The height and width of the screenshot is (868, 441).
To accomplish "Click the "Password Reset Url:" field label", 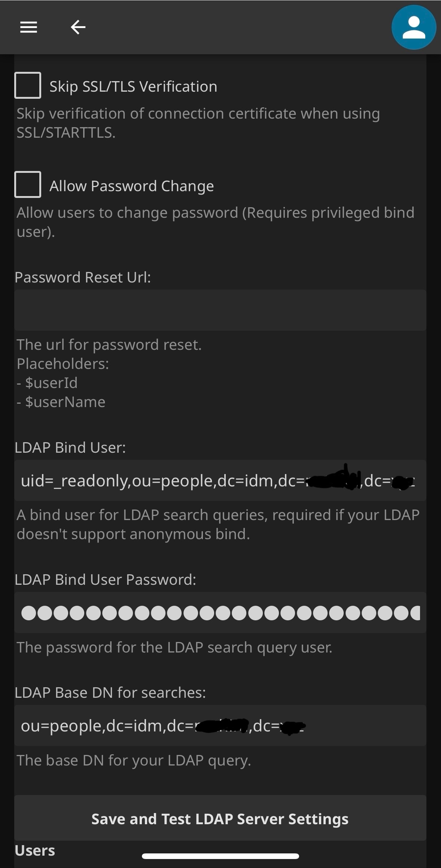I will pos(83,278).
